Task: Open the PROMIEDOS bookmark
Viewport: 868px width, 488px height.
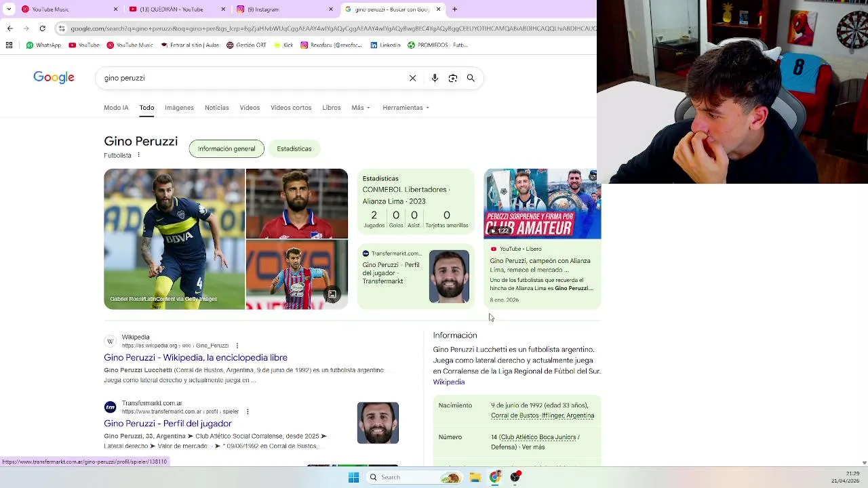Action: pos(438,45)
